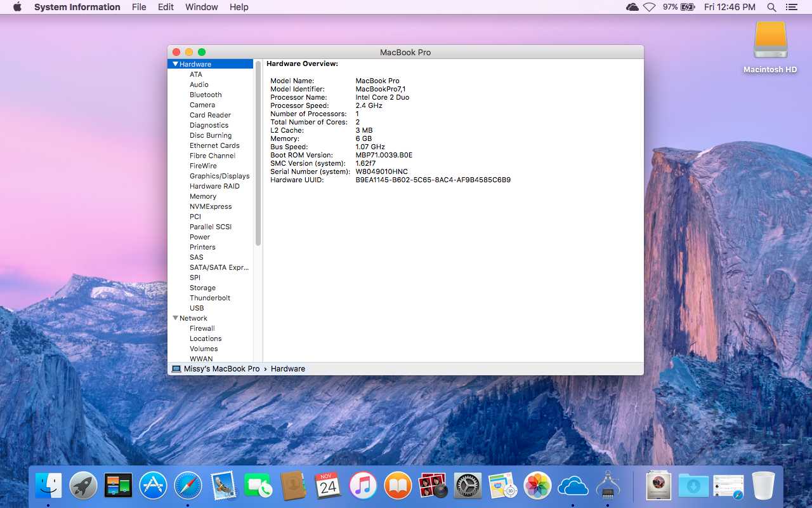Select Firewall under Network
This screenshot has height=508, width=812.
point(202,328)
